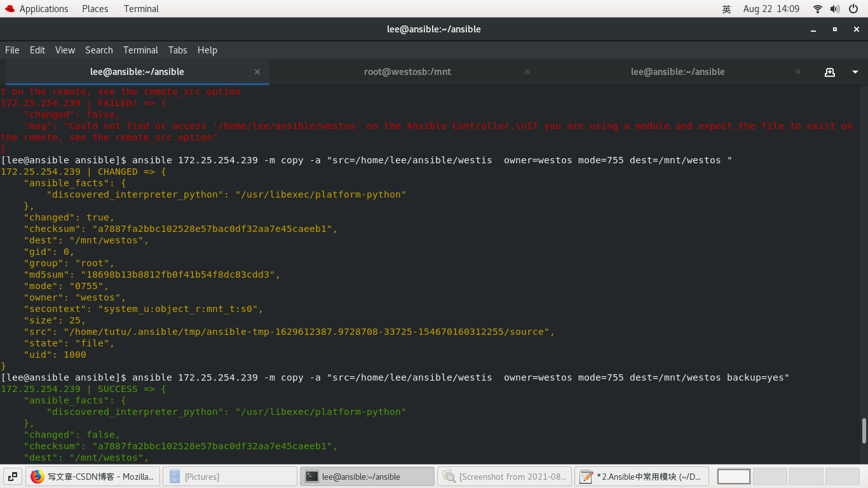Viewport: 868px width, 488px height.
Task: Click the new tab icon
Action: click(x=829, y=72)
